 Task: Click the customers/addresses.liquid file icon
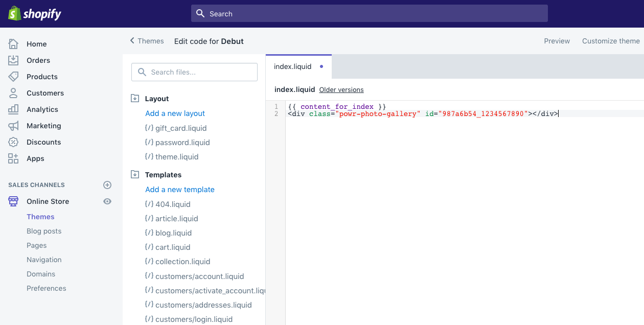149,305
